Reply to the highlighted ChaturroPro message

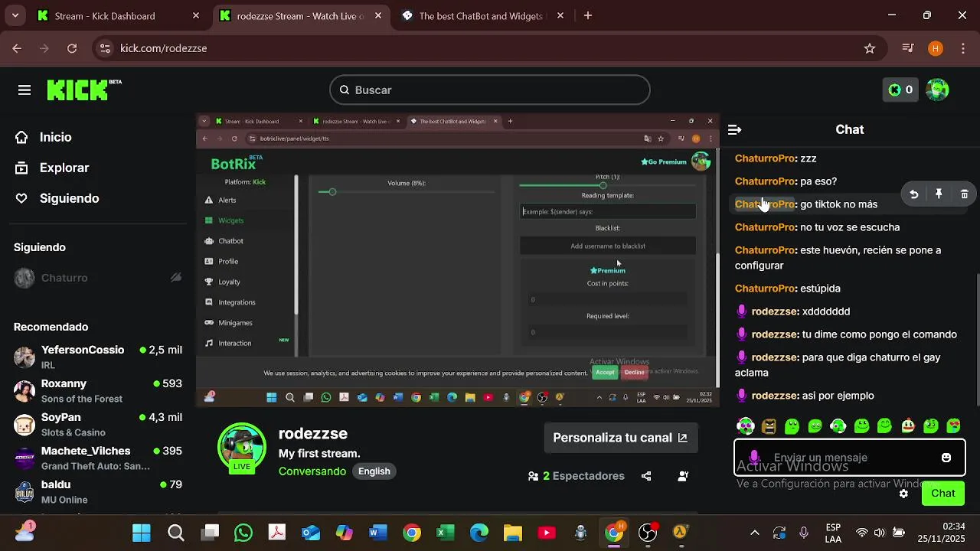coord(913,194)
